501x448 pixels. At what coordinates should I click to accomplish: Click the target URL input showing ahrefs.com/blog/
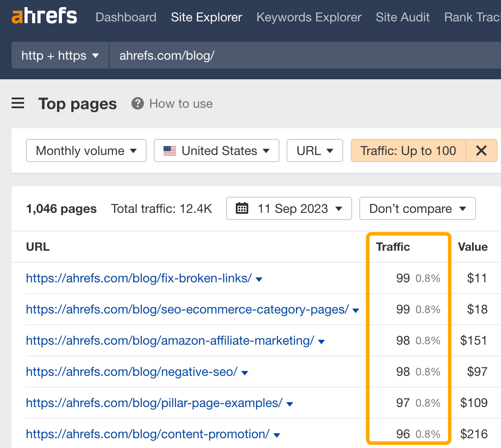[168, 55]
